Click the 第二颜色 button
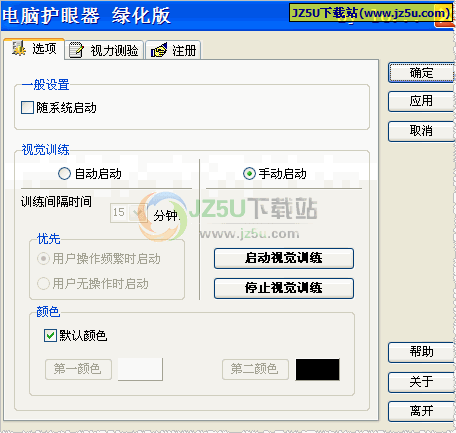This screenshot has height=433, width=456. [255, 369]
